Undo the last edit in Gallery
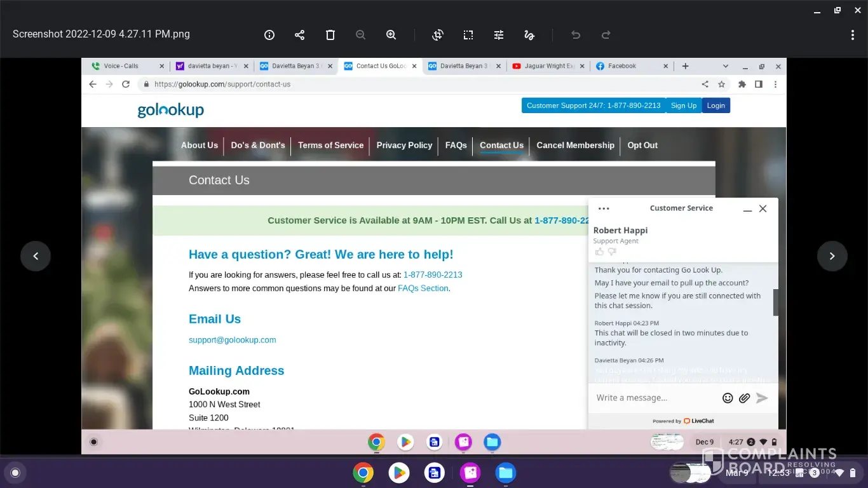 click(576, 35)
